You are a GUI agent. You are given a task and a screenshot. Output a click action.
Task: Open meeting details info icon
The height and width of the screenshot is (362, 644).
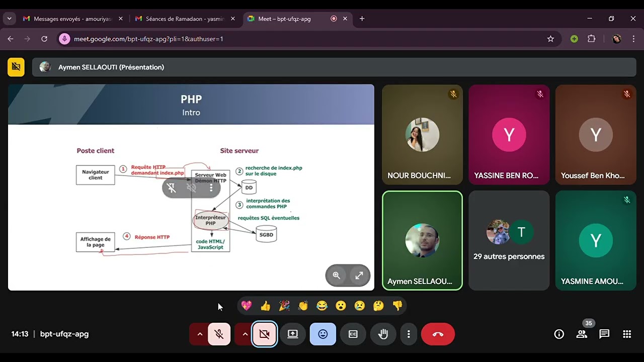click(559, 334)
